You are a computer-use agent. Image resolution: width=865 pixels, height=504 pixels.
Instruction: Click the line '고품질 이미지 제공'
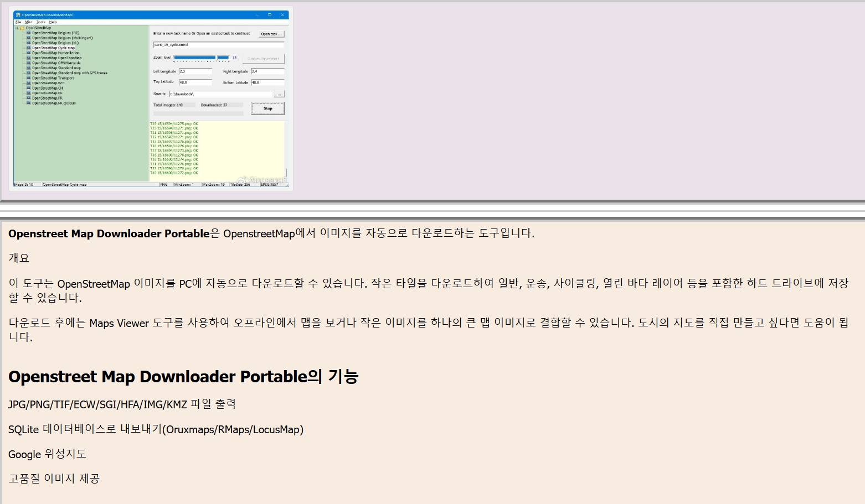click(54, 479)
